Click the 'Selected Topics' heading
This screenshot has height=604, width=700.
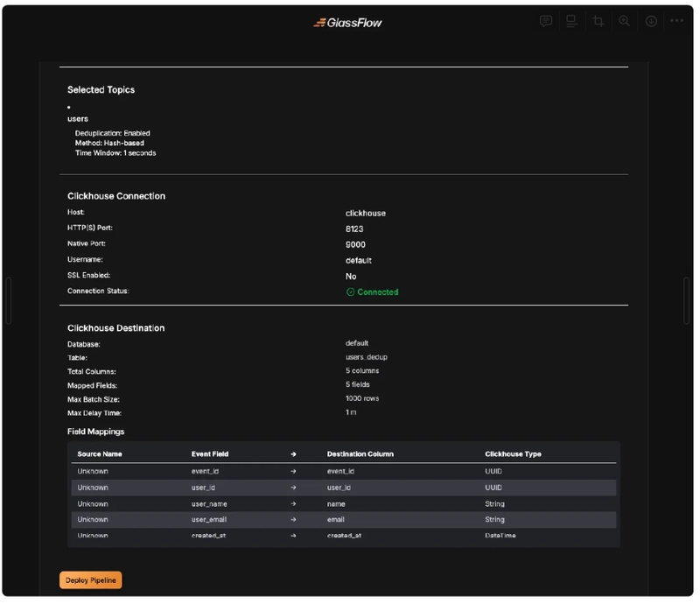(101, 89)
